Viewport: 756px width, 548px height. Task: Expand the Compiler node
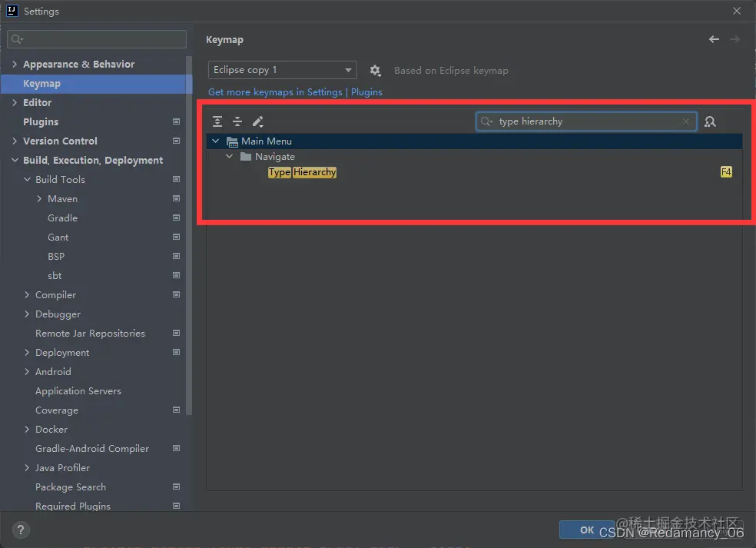tap(27, 294)
